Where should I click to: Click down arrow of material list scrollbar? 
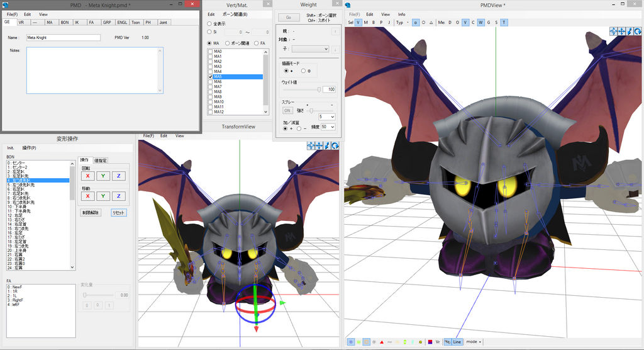(x=266, y=112)
